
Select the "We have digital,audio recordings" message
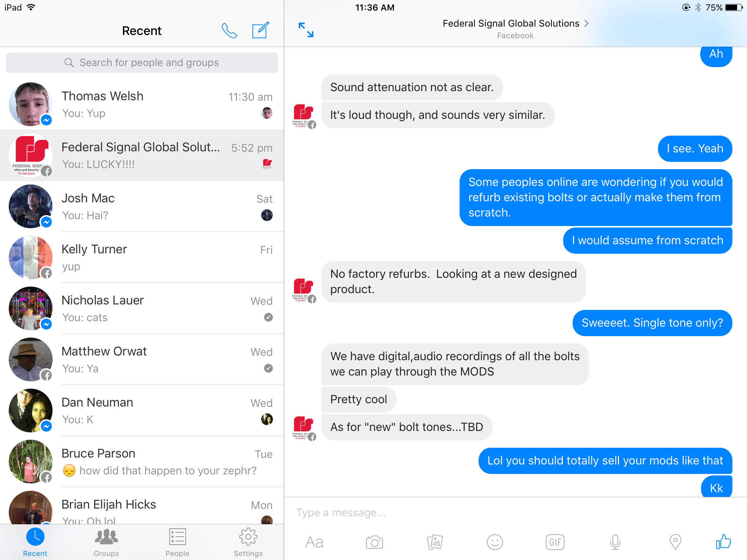pyautogui.click(x=455, y=364)
